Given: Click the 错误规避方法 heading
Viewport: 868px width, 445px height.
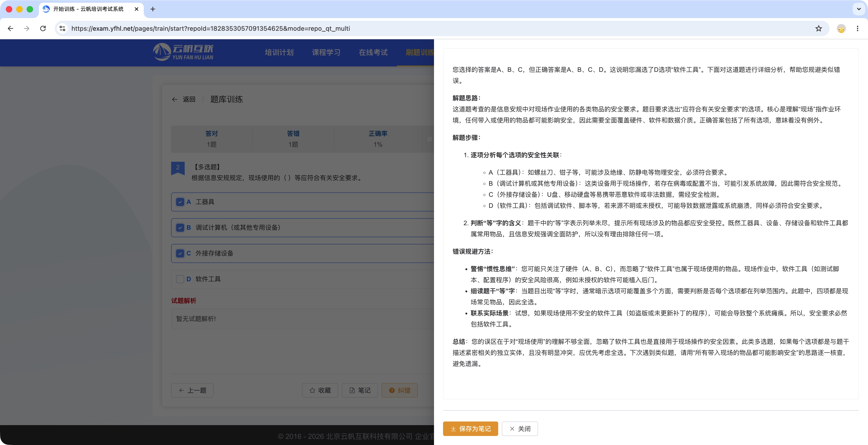Looking at the screenshot, I should [473, 251].
